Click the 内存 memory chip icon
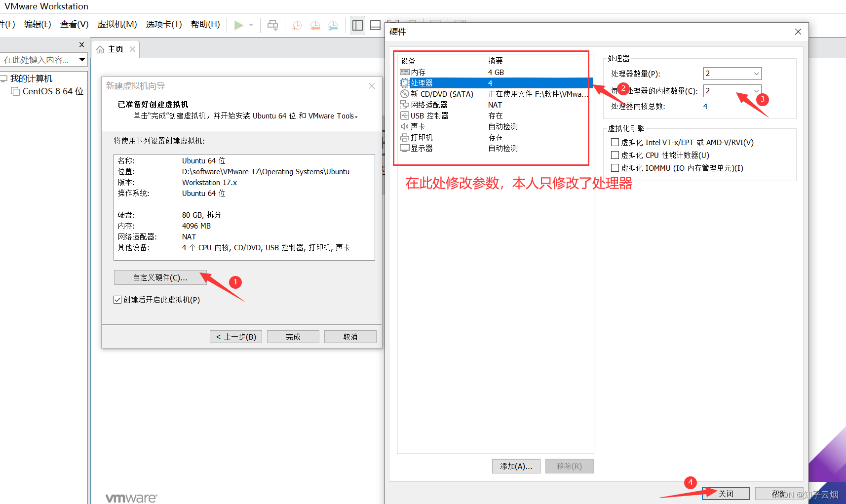Viewport: 846px width, 504px height. pos(404,72)
